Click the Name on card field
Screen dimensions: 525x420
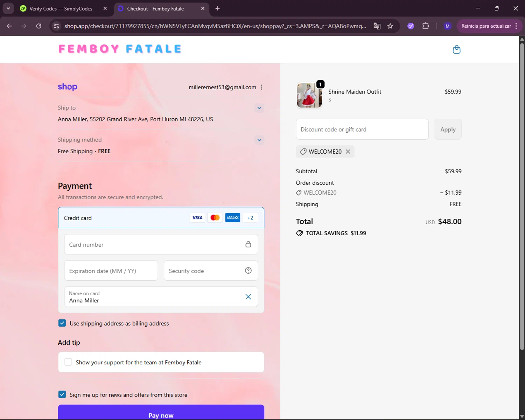(x=161, y=297)
